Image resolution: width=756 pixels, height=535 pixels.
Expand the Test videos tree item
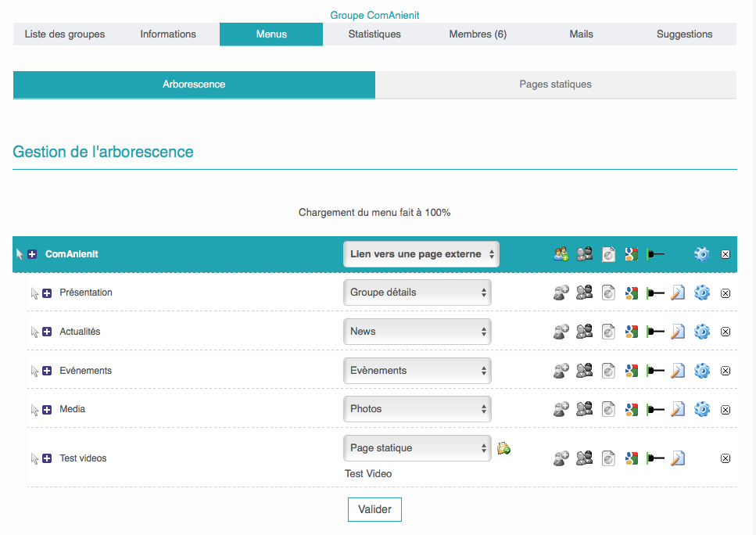click(x=47, y=458)
